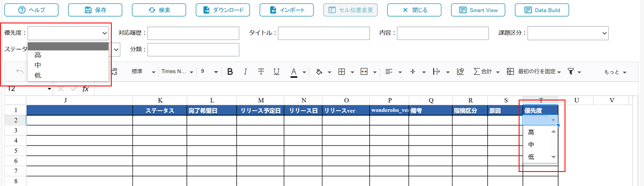The width and height of the screenshot is (644, 186).
Task: Choose 中 in the cell T2 list
Action: [537, 145]
